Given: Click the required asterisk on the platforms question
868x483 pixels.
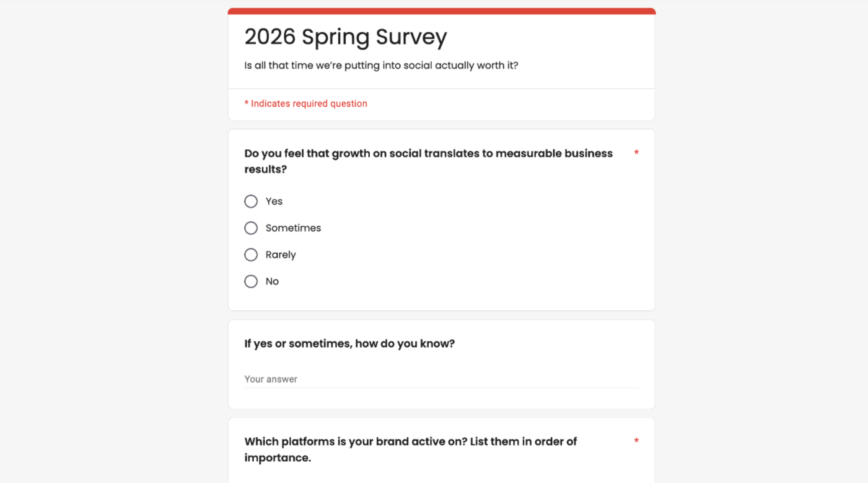Looking at the screenshot, I should (636, 441).
